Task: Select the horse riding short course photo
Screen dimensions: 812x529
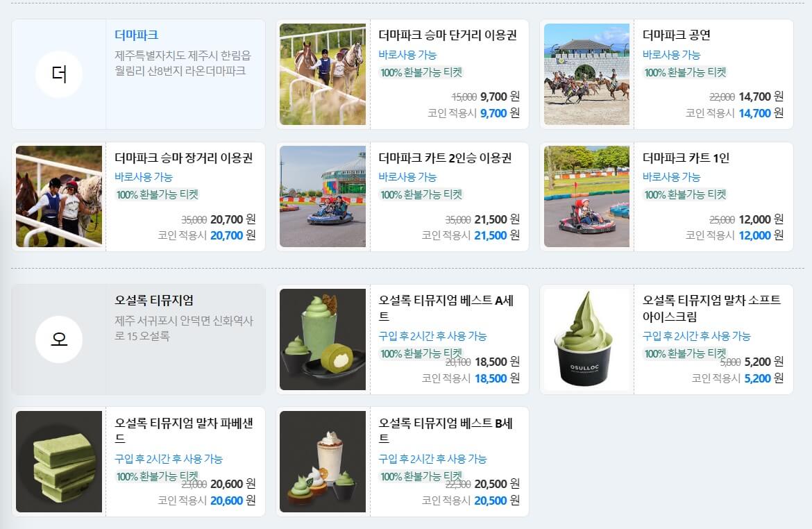Action: pos(323,74)
